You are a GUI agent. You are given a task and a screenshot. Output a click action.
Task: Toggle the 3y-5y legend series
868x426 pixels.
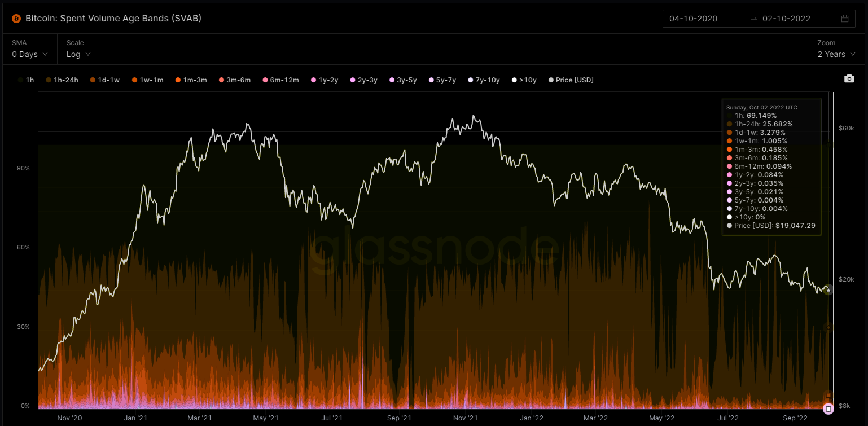402,80
